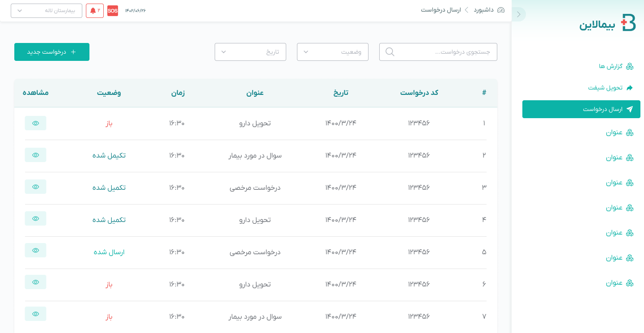Screen dimensions: 644x333
Task: Click the magnifier icon in search box
Action: (390, 52)
